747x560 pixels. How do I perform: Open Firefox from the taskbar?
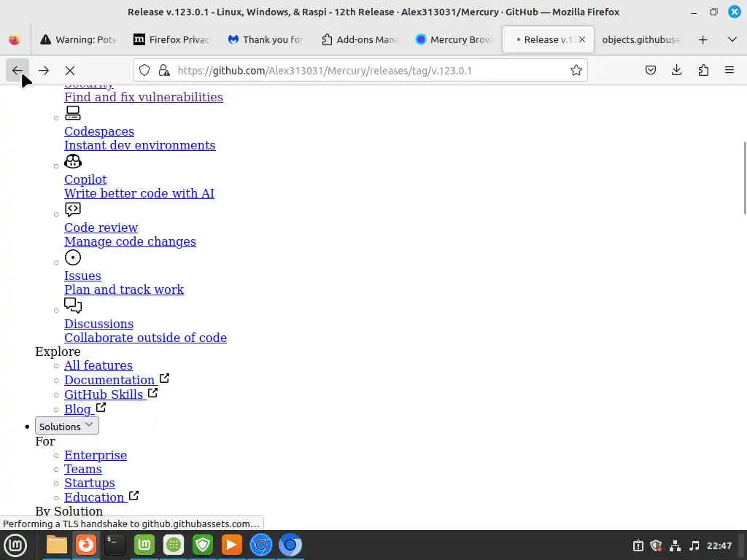pos(86,545)
